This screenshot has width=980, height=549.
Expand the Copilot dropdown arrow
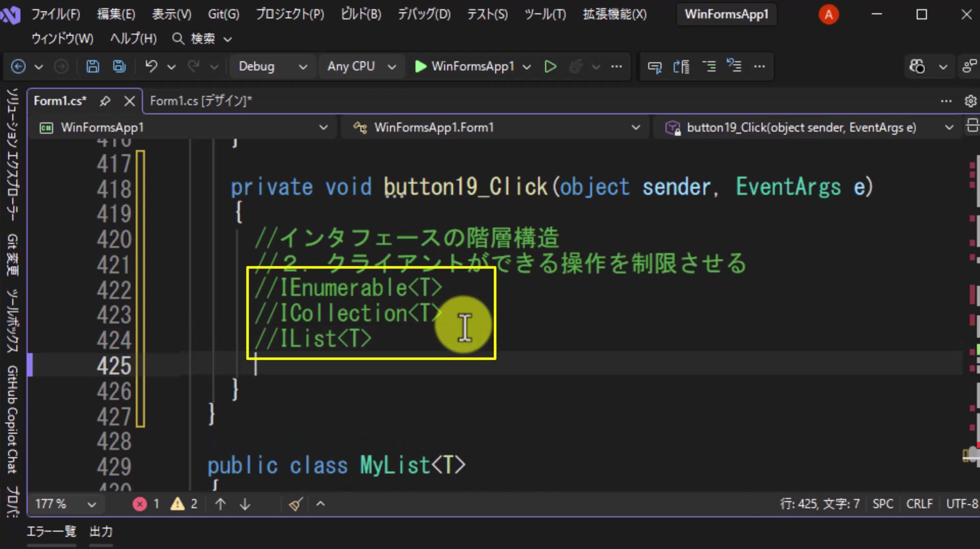click(x=943, y=67)
